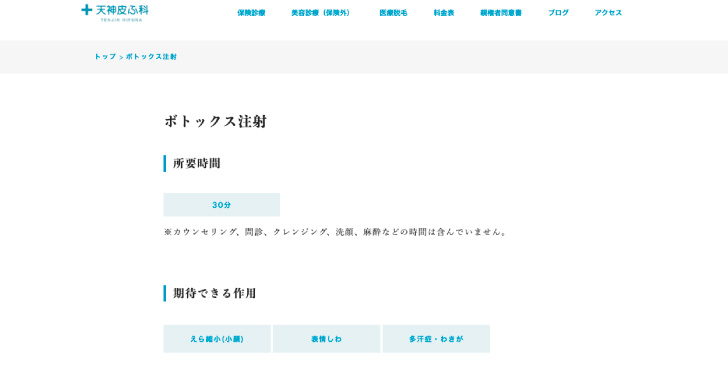Select the 30分 duration box
This screenshot has height=365, width=728.
(x=221, y=205)
